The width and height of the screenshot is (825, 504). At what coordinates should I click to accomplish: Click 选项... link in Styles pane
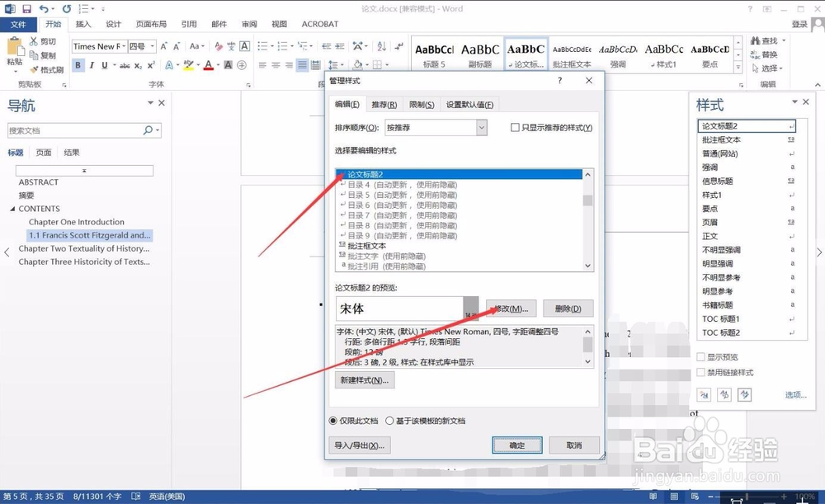click(795, 395)
